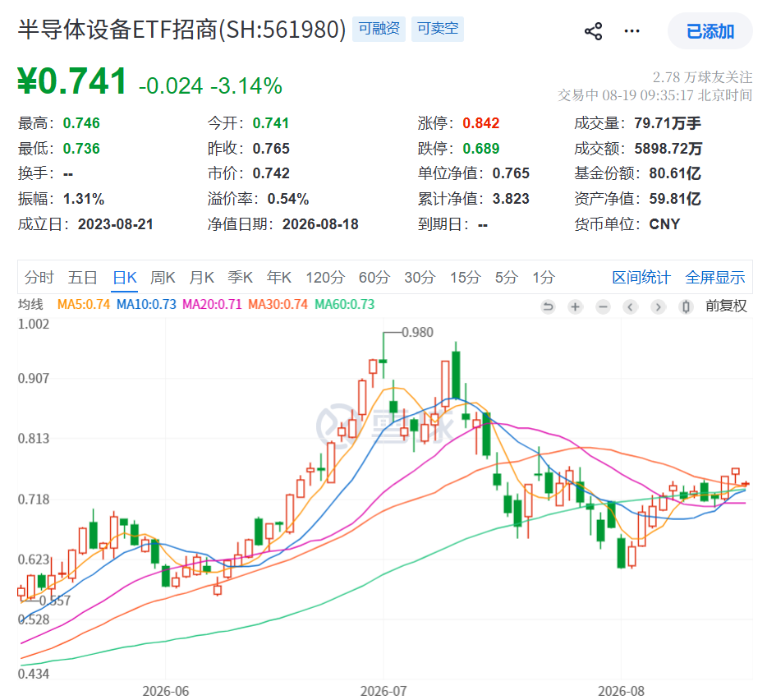Switch to the 五日 chart tab
The width and height of the screenshot is (767, 700).
(x=82, y=278)
